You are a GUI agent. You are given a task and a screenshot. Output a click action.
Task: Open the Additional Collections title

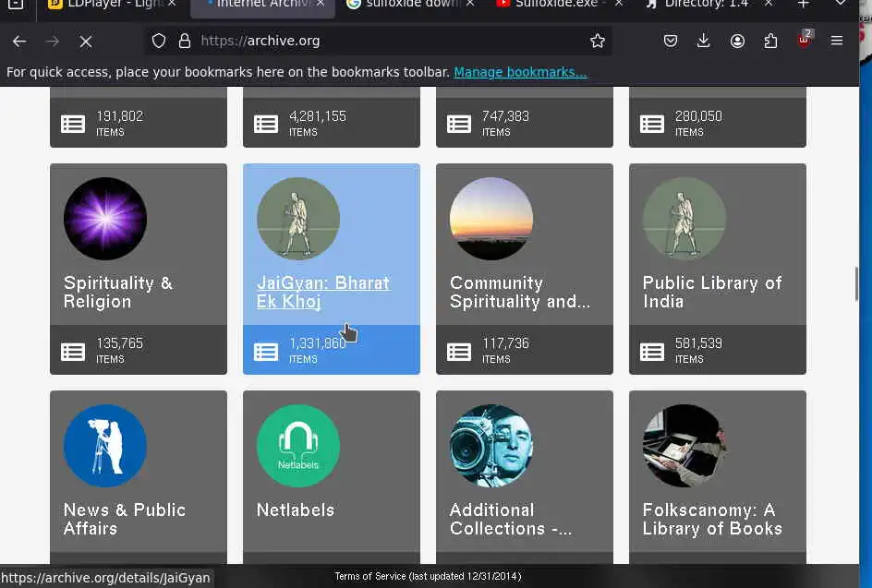pos(511,519)
